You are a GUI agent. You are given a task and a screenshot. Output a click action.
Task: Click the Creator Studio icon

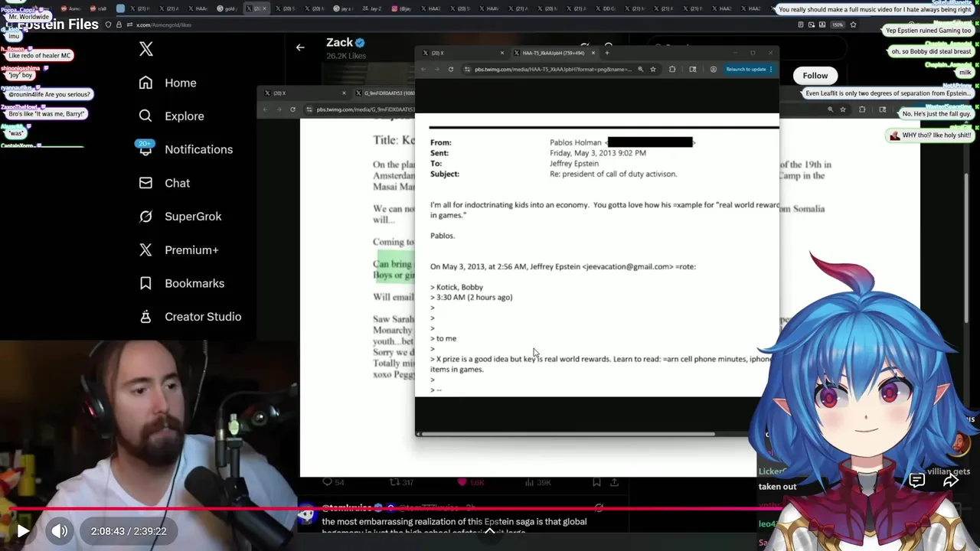pyautogui.click(x=145, y=317)
